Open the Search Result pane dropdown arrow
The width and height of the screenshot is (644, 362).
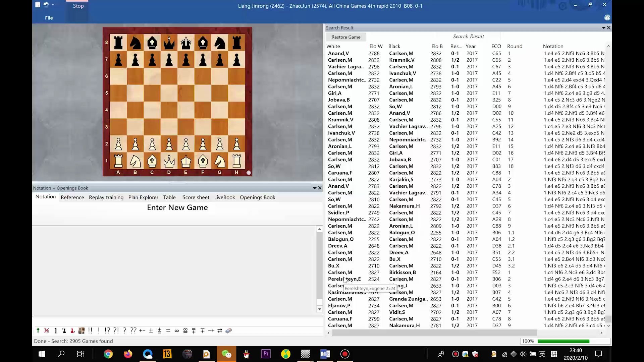point(603,28)
